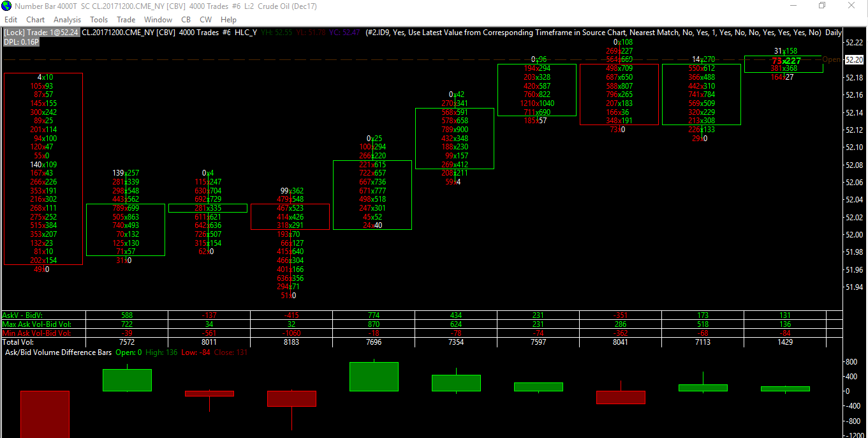
Task: Click the AskV-BidV value 774
Action: (x=374, y=315)
